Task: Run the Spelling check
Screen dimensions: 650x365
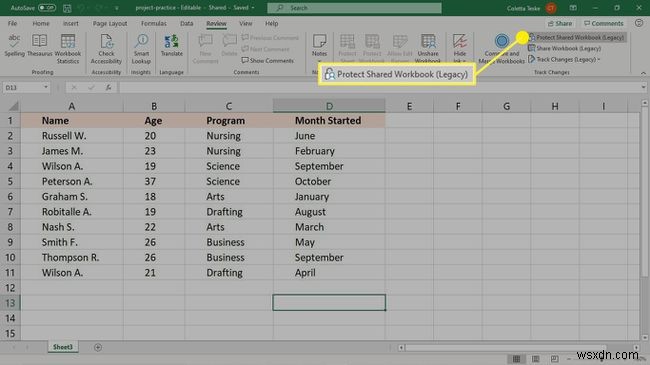Action: (x=14, y=46)
